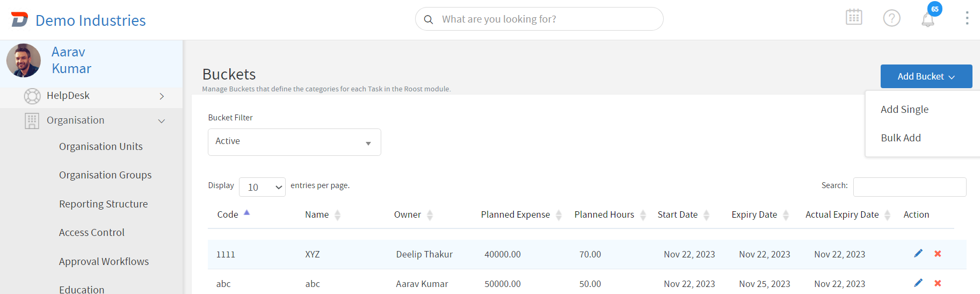Open the notifications bell icon

[x=928, y=20]
